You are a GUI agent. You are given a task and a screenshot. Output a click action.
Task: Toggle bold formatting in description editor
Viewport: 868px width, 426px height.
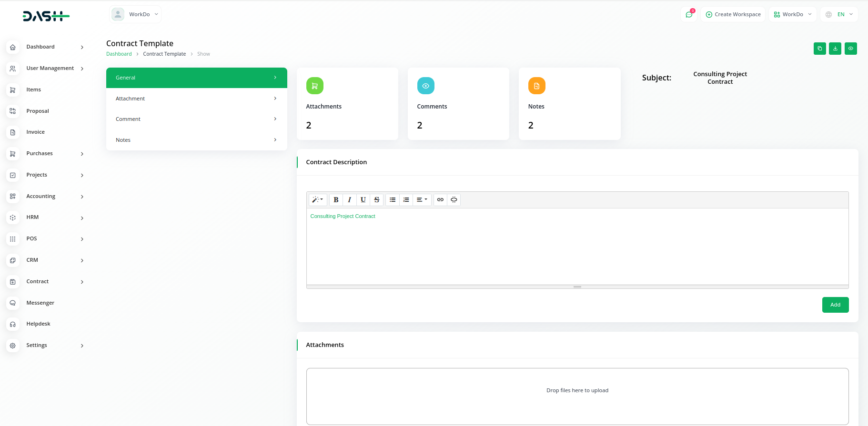[336, 200]
